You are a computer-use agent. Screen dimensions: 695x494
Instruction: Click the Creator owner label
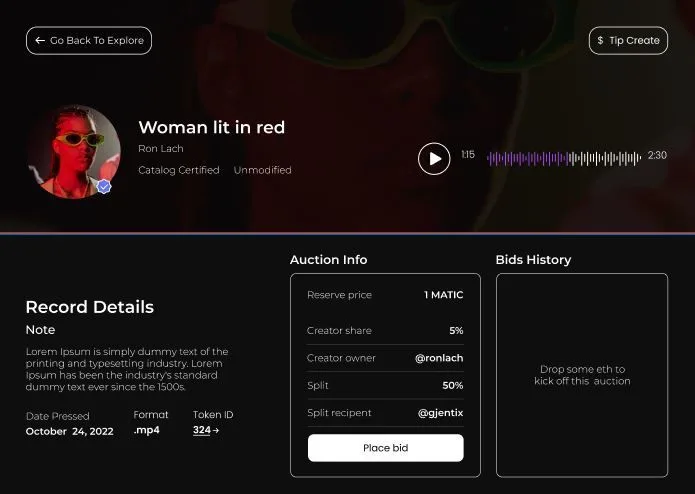click(341, 358)
